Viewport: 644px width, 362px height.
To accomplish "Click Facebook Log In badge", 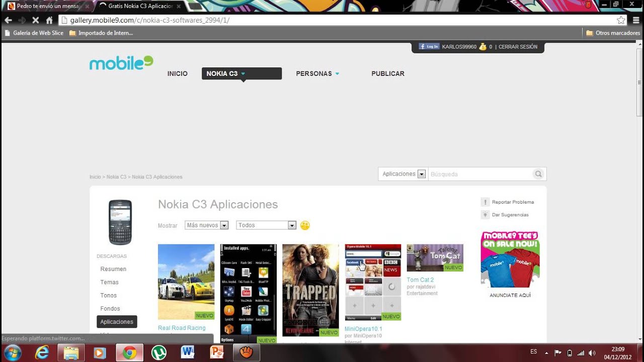I will point(429,47).
